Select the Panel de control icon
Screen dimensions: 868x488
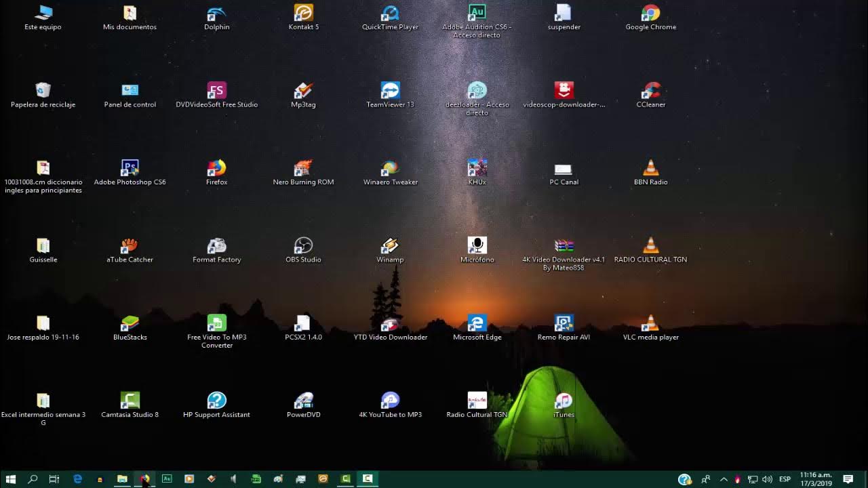click(x=130, y=96)
